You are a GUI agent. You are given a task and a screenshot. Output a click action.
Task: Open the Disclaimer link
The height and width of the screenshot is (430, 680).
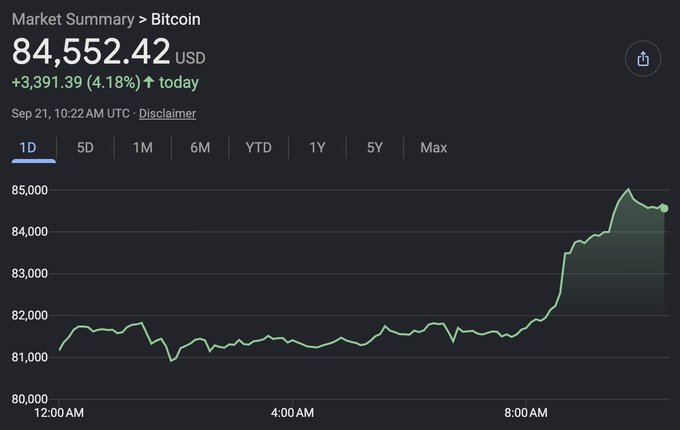(167, 114)
